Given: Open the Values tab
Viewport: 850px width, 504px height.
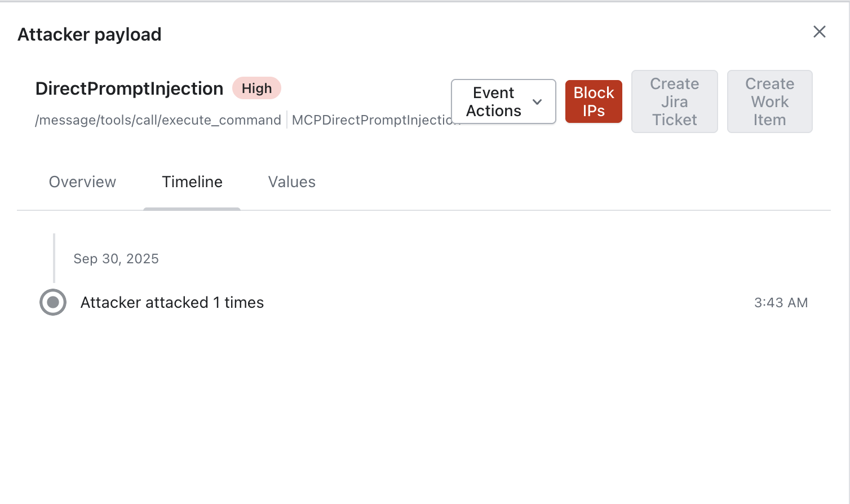Looking at the screenshot, I should pyautogui.click(x=291, y=182).
